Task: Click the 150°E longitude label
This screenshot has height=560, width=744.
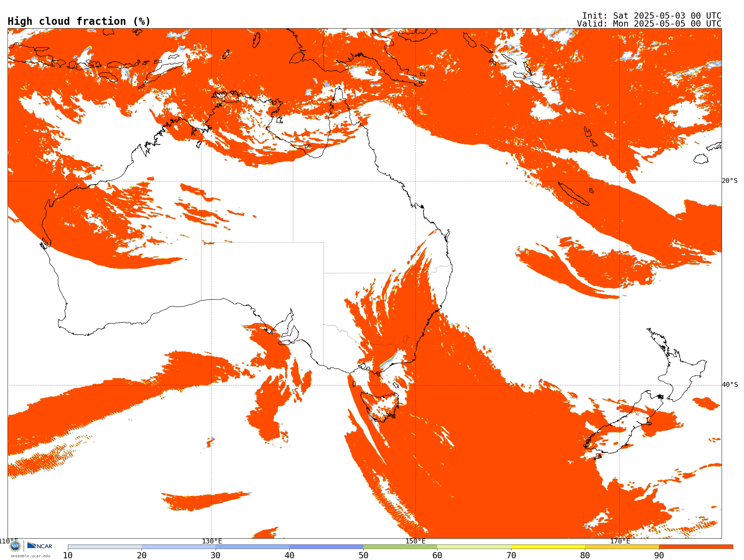Action: (x=415, y=541)
